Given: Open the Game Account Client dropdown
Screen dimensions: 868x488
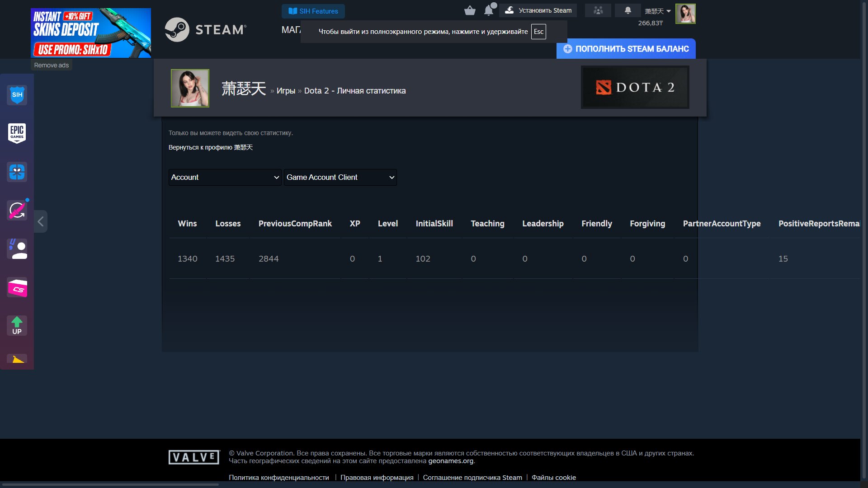Looking at the screenshot, I should [x=340, y=177].
